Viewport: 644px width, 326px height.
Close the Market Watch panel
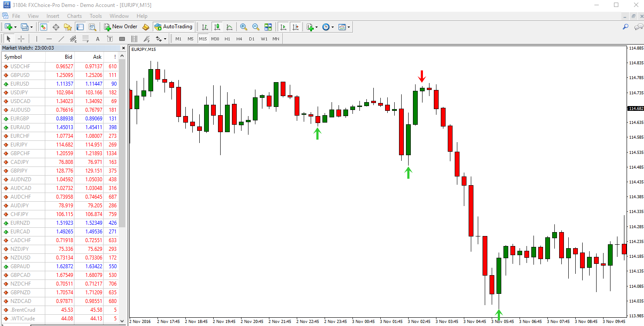[x=123, y=48]
